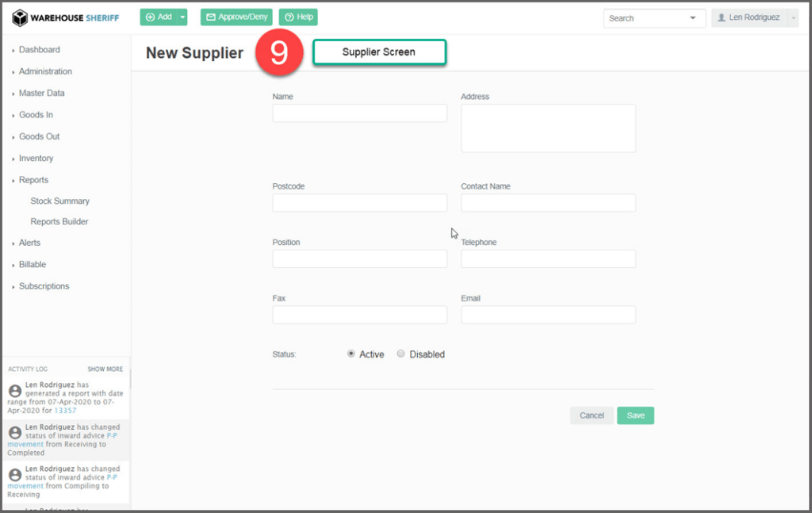Image resolution: width=812 pixels, height=513 pixels.
Task: Cancel the new supplier form
Action: tap(592, 415)
